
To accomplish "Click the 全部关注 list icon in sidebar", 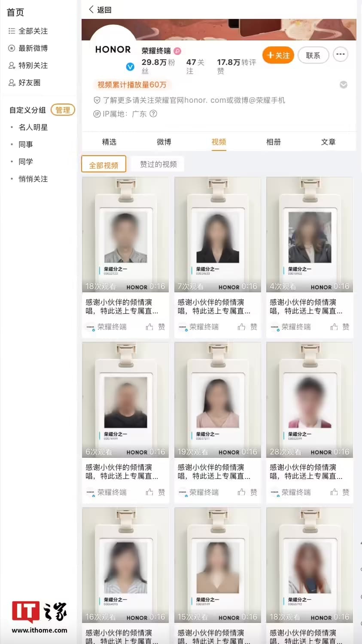I will click(12, 31).
